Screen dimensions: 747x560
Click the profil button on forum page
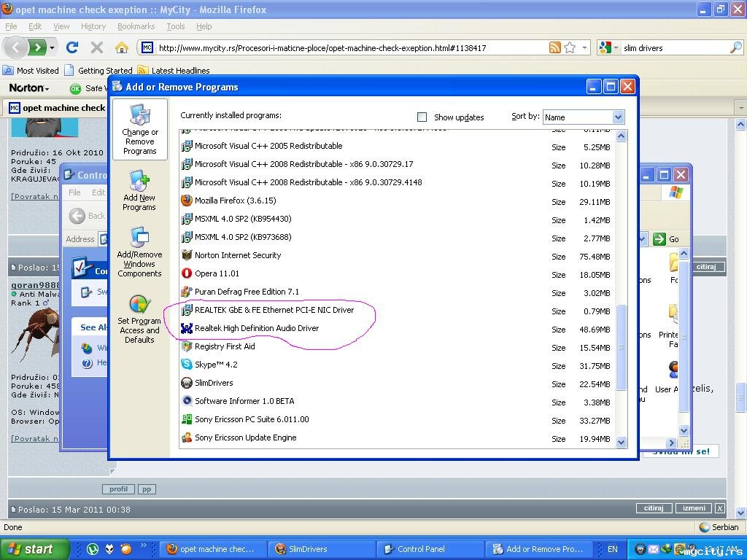pos(118,489)
